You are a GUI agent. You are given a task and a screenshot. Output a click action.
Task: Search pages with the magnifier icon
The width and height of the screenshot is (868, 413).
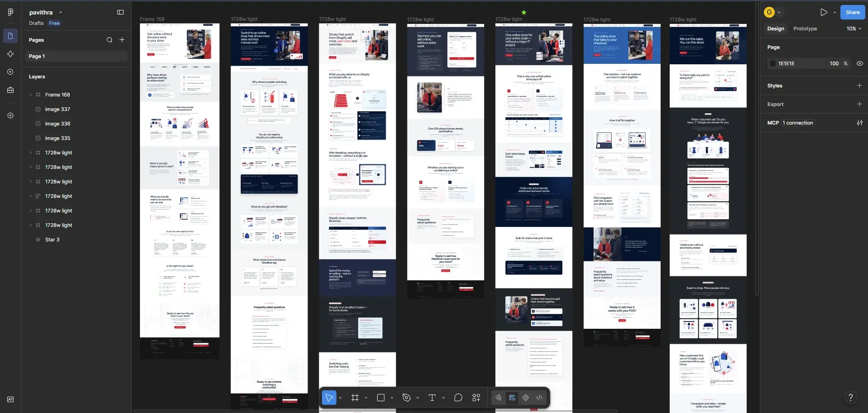(110, 40)
